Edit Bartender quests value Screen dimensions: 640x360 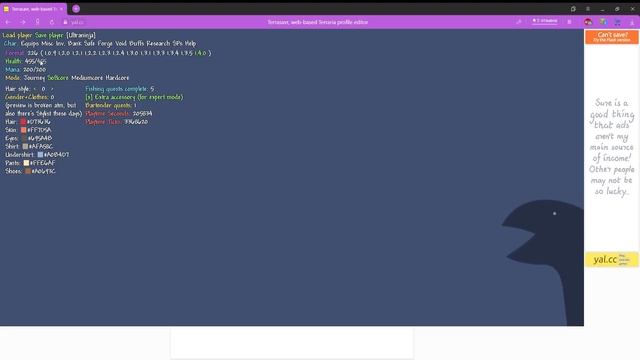pos(135,105)
